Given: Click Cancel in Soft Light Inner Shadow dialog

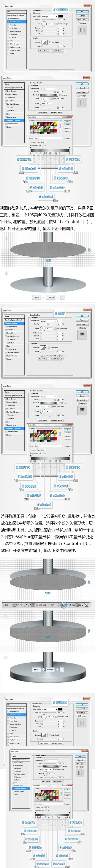Looking at the screenshot, I should [x=82, y=15].
